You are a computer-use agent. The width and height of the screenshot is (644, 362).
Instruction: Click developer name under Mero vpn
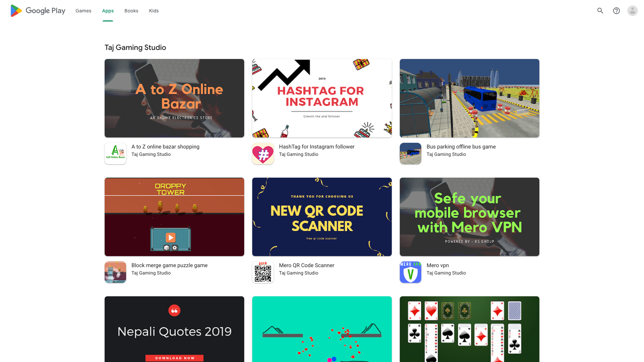(446, 273)
